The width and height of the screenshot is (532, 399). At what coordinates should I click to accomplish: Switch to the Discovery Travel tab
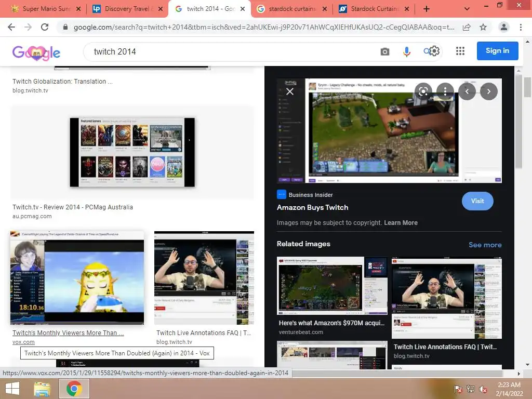(x=127, y=9)
